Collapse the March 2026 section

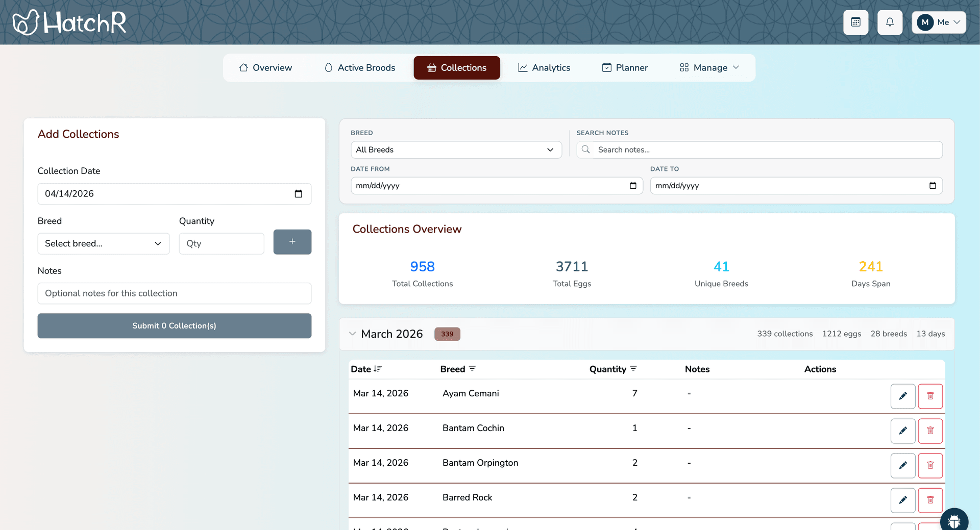tap(352, 334)
